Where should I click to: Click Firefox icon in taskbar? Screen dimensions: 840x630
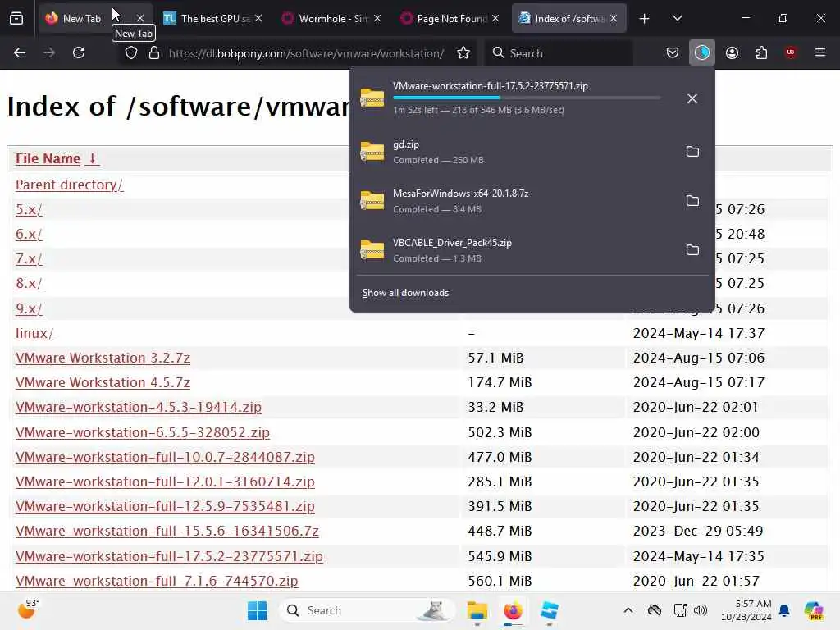[x=513, y=610]
